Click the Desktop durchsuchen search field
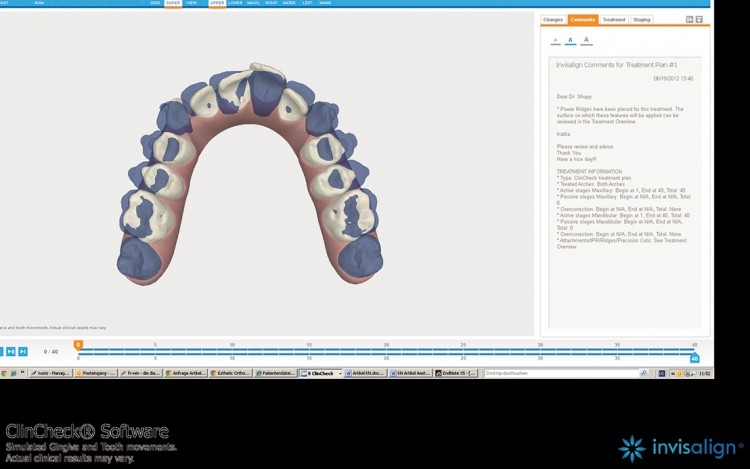 coord(560,373)
